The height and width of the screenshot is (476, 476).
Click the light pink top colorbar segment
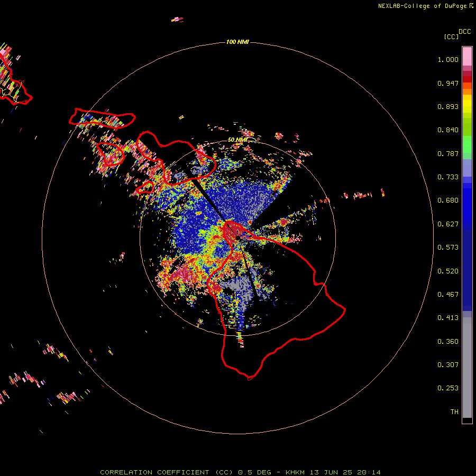coord(467,56)
